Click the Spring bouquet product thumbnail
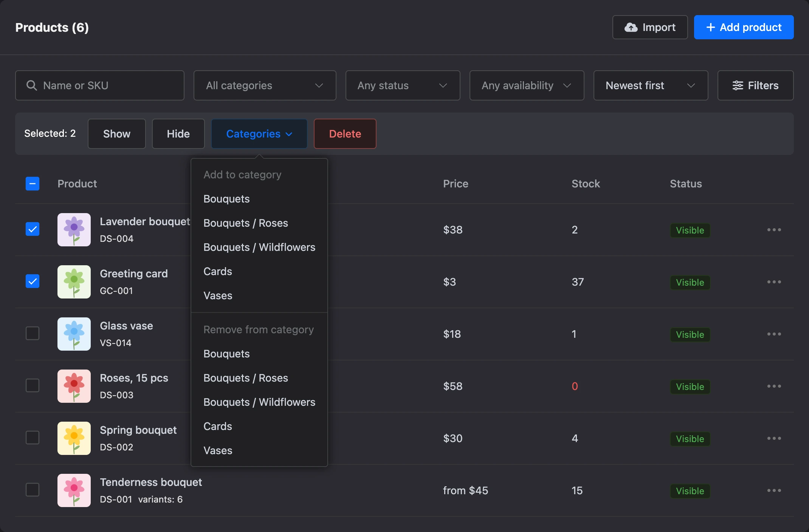Viewport: 809px width, 532px height. (x=74, y=438)
